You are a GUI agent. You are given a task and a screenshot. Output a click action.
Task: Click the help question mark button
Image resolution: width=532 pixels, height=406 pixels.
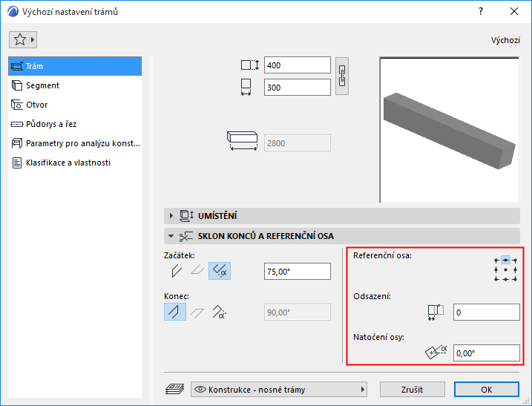(480, 11)
